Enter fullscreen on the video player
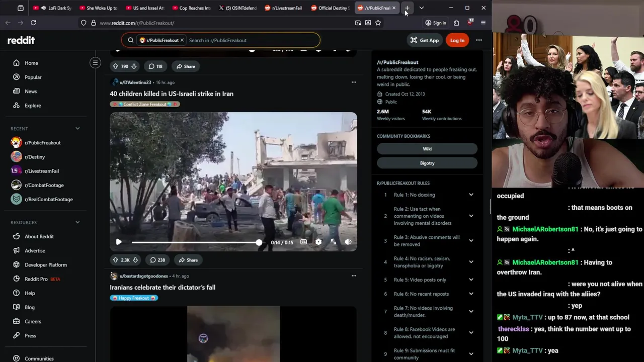 tap(333, 242)
